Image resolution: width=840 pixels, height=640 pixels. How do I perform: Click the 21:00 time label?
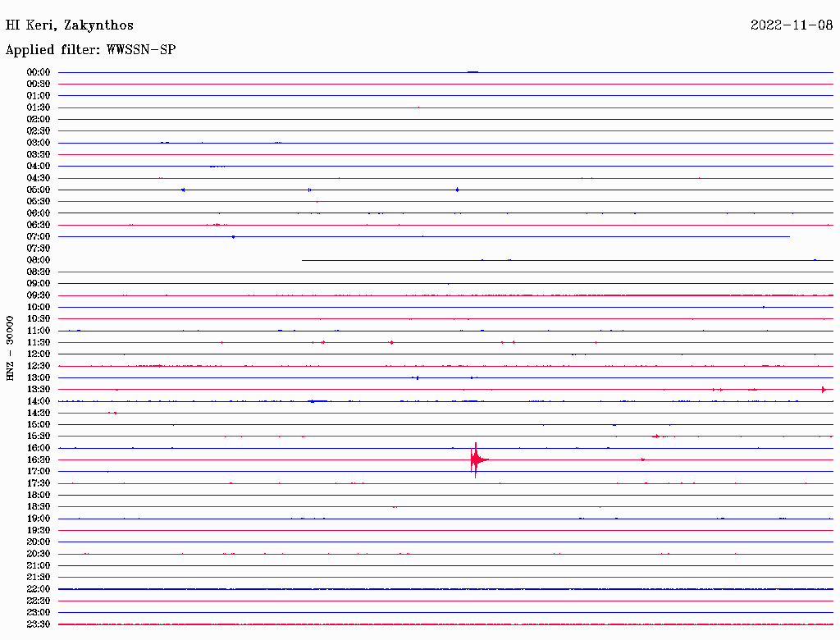(39, 565)
